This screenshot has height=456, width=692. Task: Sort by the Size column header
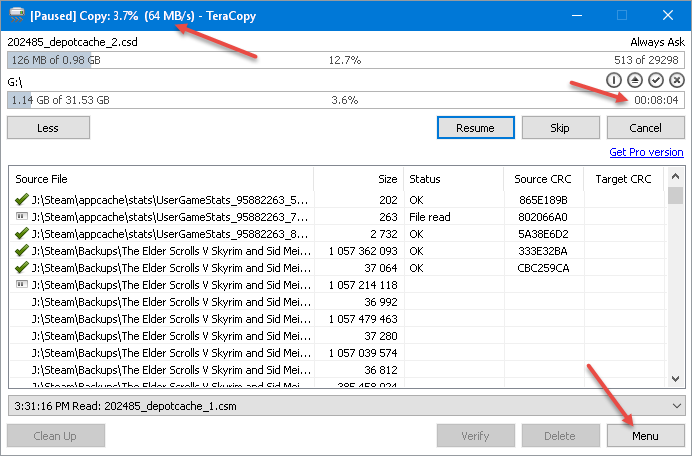[x=359, y=179]
